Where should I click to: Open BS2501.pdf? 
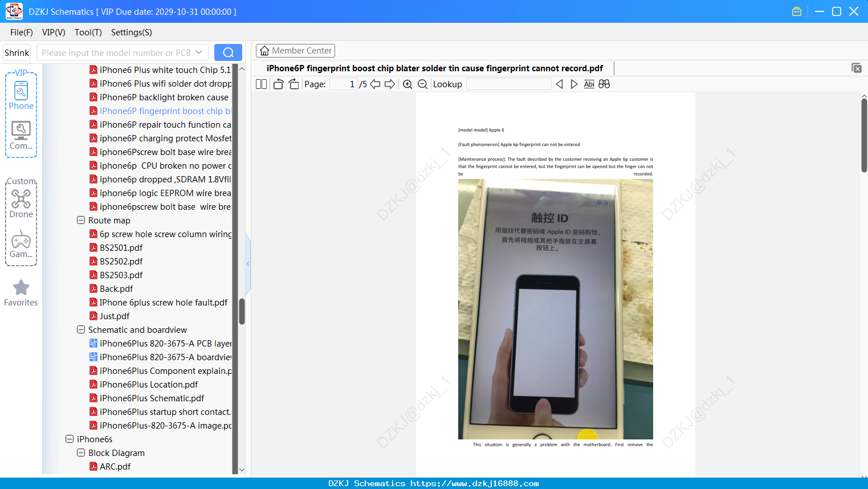(116, 247)
